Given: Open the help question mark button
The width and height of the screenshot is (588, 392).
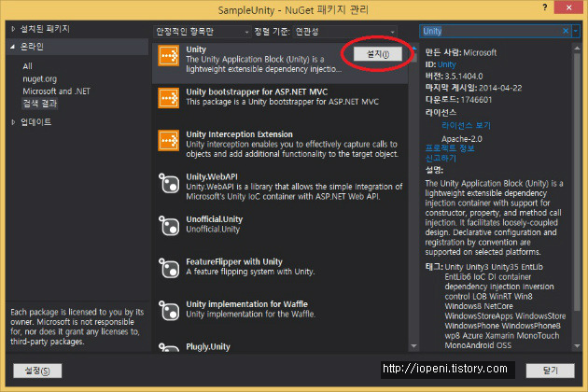Looking at the screenshot, I should point(544,7).
